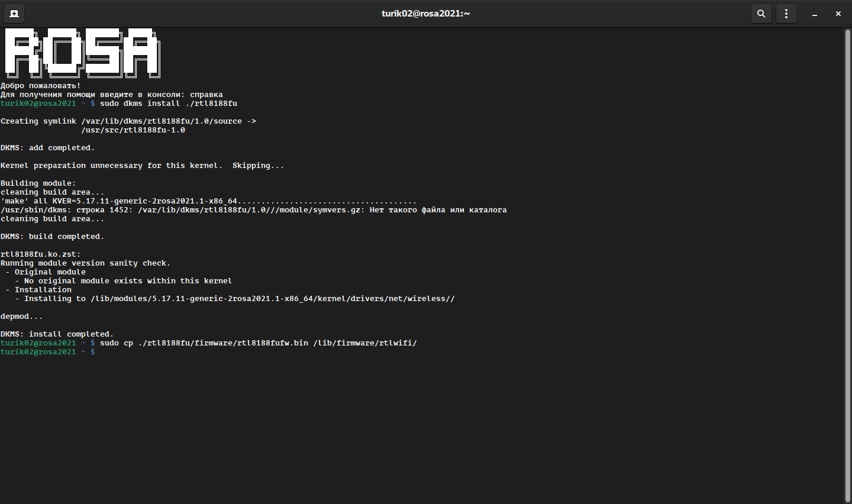The image size is (852, 504).
Task: Click the 'Building module:' line
Action: click(x=38, y=183)
